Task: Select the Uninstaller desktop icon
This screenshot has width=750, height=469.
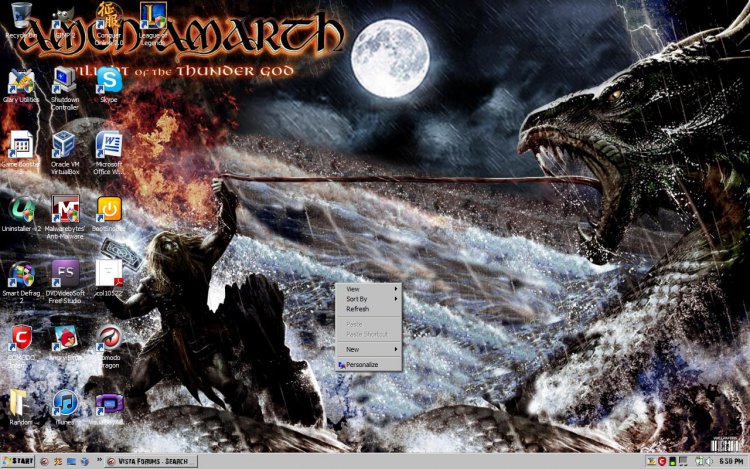Action: [x=21, y=214]
